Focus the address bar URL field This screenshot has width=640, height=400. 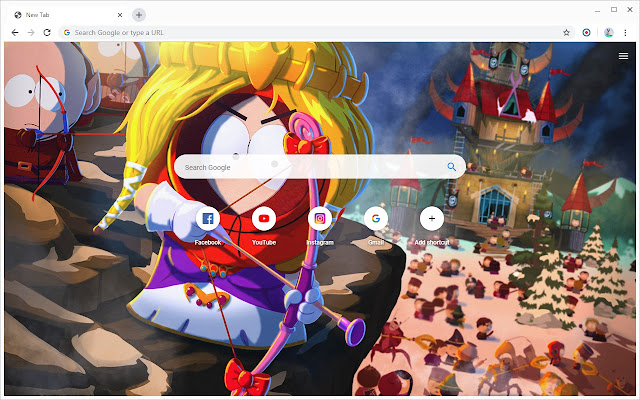coord(316,33)
